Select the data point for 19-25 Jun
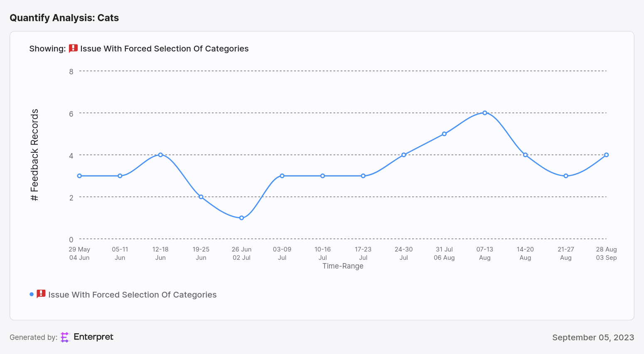The height and width of the screenshot is (354, 644). point(201,197)
